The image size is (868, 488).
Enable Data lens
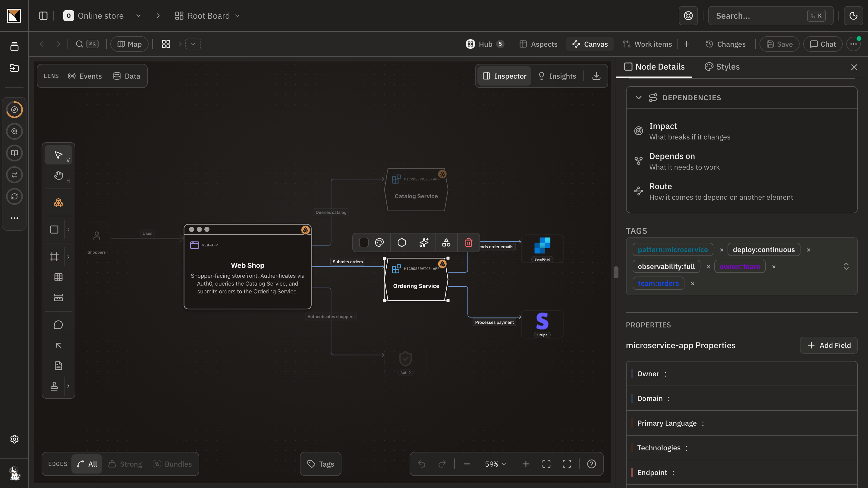(x=127, y=76)
